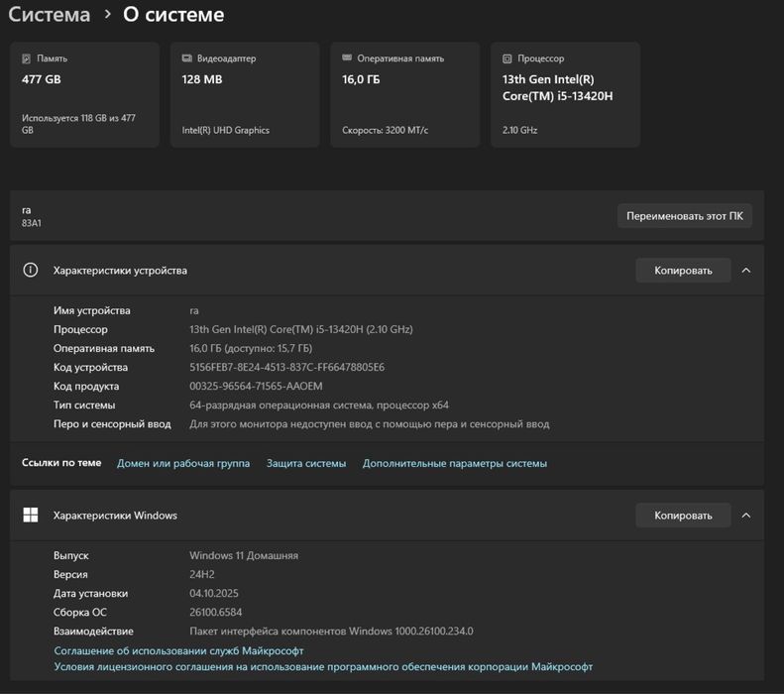Go back to the Система breadcrumb

[x=49, y=15]
